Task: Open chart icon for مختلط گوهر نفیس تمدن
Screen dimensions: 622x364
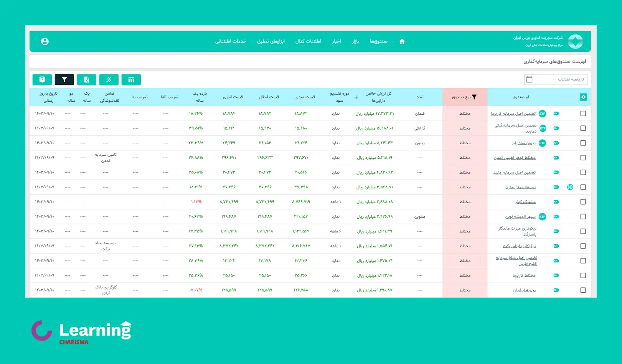Action: (x=556, y=158)
